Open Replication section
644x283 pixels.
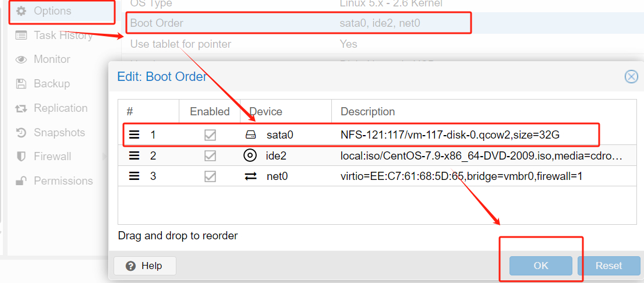click(x=61, y=108)
